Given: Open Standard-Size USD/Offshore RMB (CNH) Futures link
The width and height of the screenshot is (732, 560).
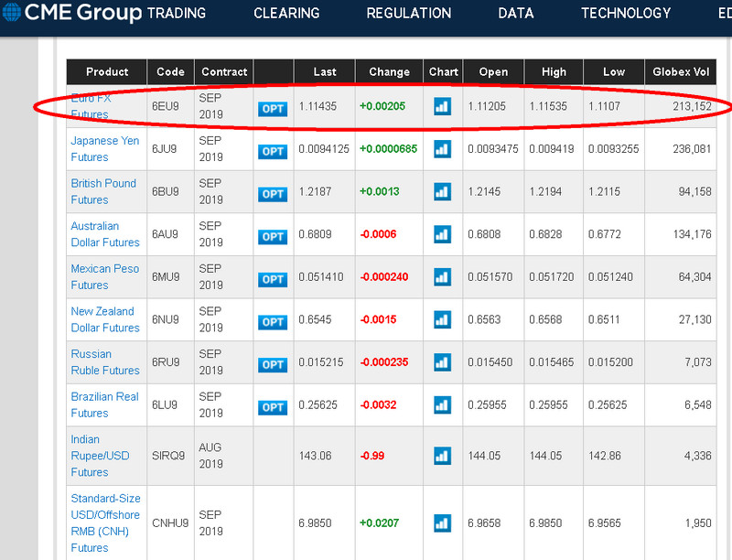Looking at the screenshot, I should [x=105, y=522].
